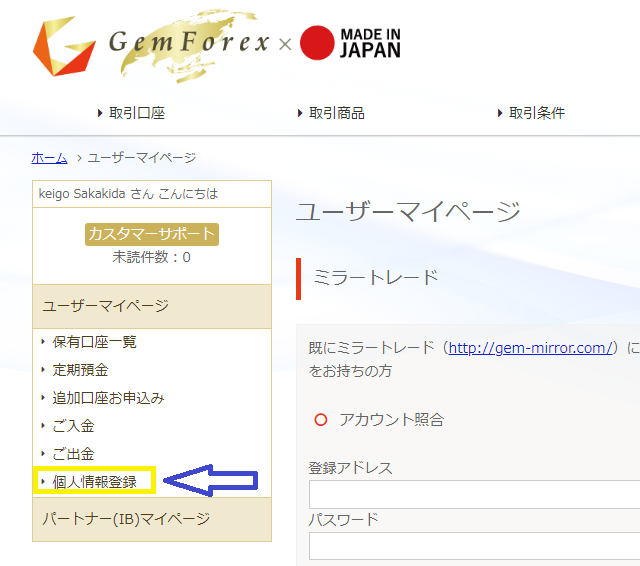Click the カスタマーサポート button

coord(152,234)
